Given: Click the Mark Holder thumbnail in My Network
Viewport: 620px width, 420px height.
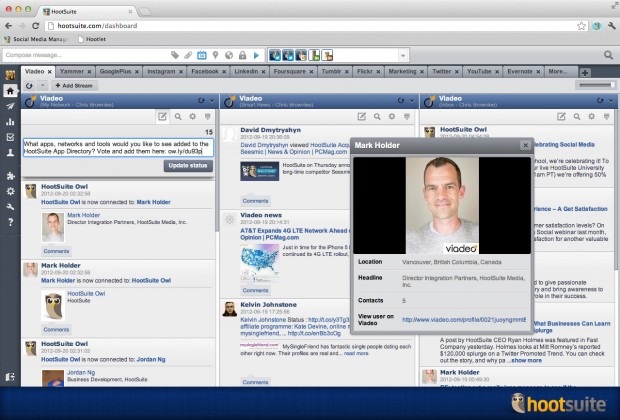Looking at the screenshot, I should 53,227.
